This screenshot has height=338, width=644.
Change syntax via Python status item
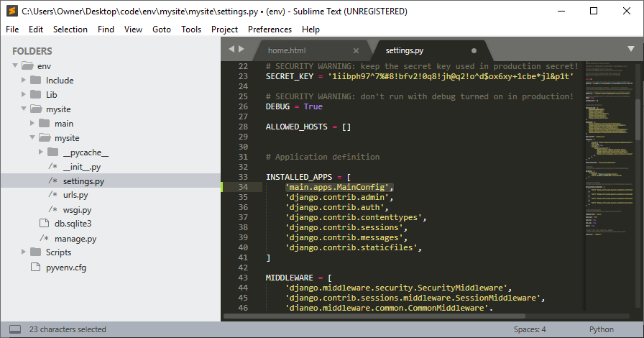point(602,329)
